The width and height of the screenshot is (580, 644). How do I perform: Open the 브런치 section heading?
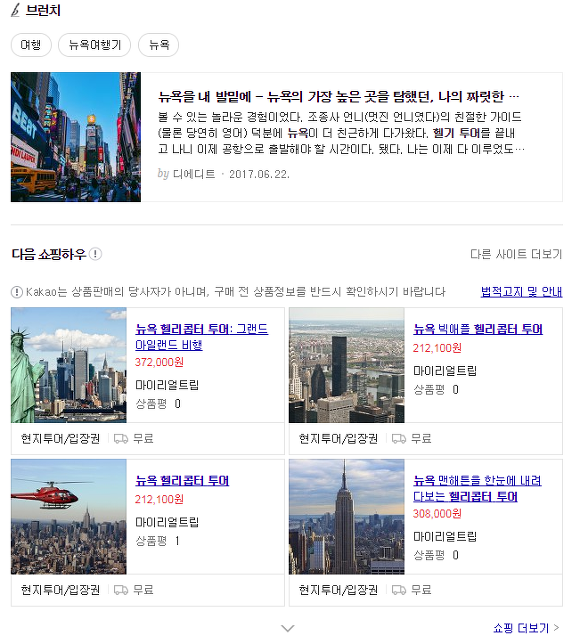tap(43, 10)
